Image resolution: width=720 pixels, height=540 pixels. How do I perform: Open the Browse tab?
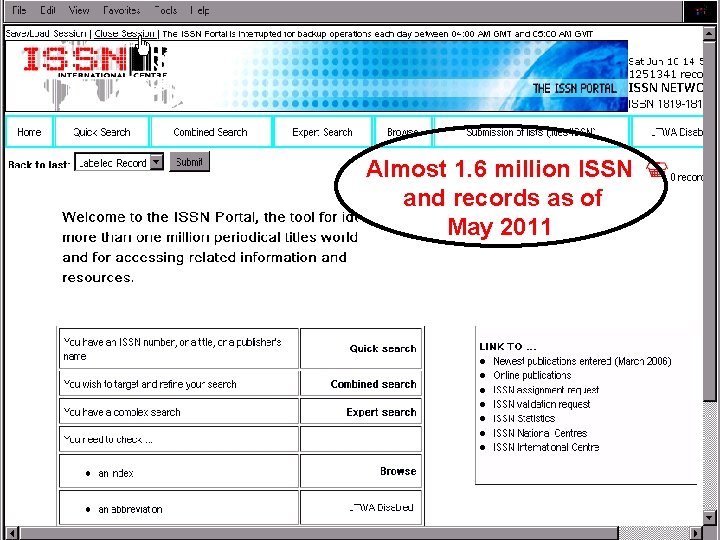point(402,132)
